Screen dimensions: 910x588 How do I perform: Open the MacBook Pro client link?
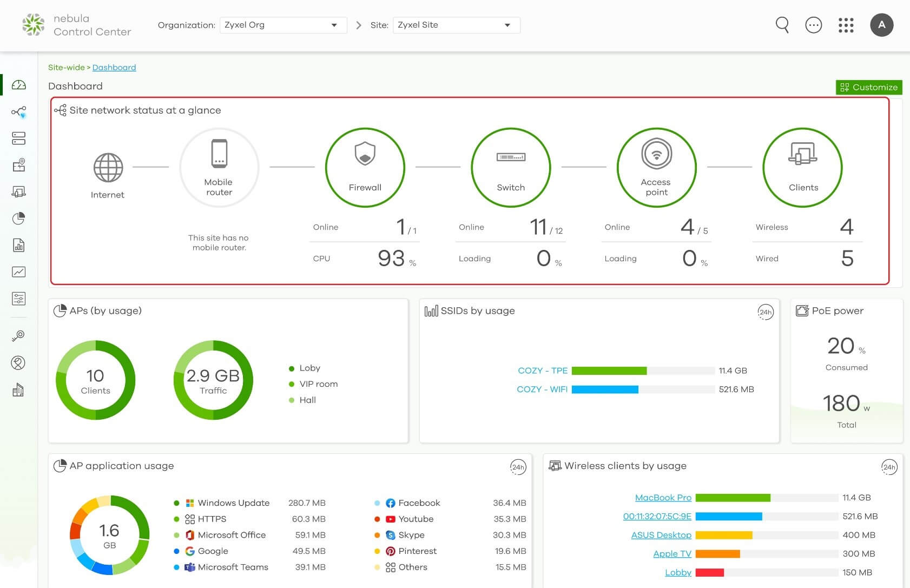(x=663, y=498)
